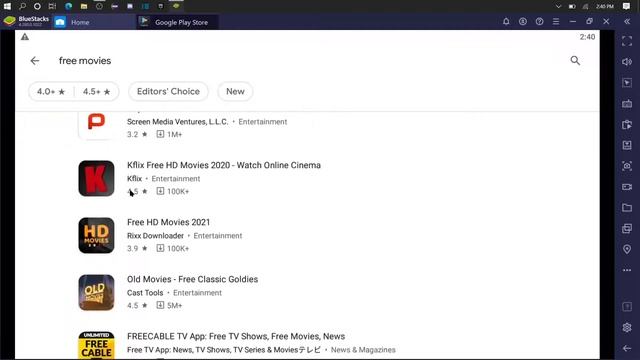Viewport: 640px width, 360px height.
Task: Open BlueStacks help question mark icon
Action: click(540, 22)
